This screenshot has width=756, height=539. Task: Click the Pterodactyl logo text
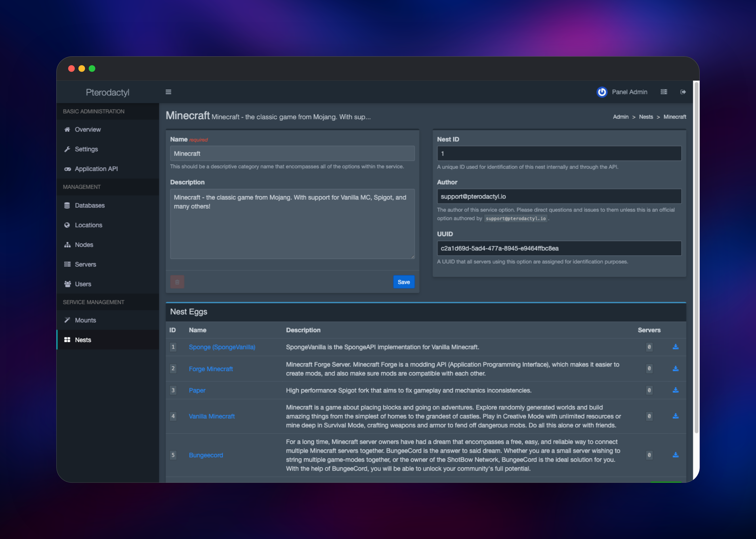pyautogui.click(x=107, y=92)
